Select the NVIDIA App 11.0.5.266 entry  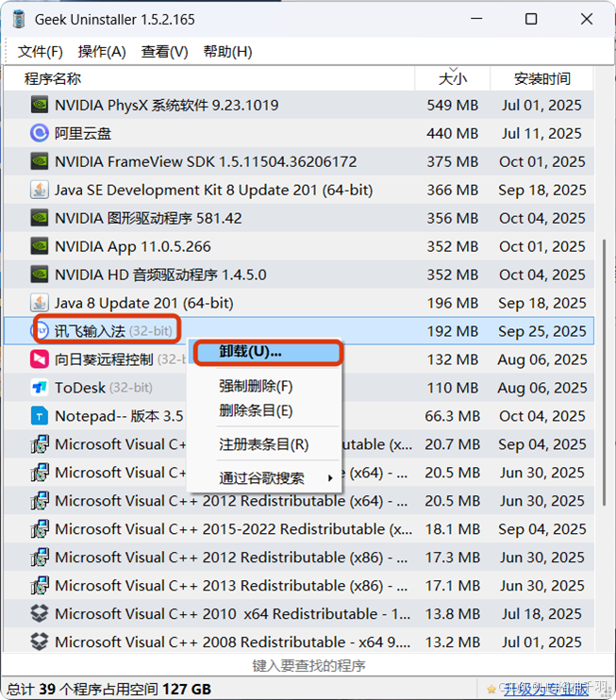pos(299,246)
